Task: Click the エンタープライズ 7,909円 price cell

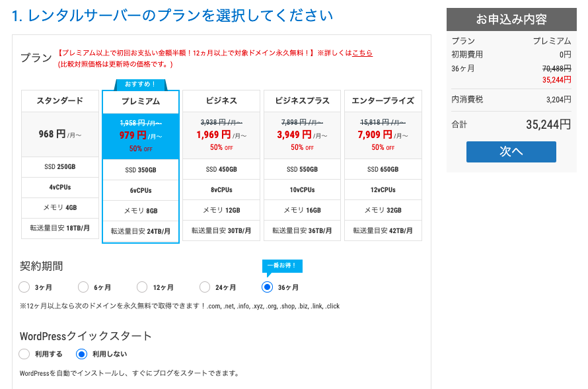Action: click(383, 135)
